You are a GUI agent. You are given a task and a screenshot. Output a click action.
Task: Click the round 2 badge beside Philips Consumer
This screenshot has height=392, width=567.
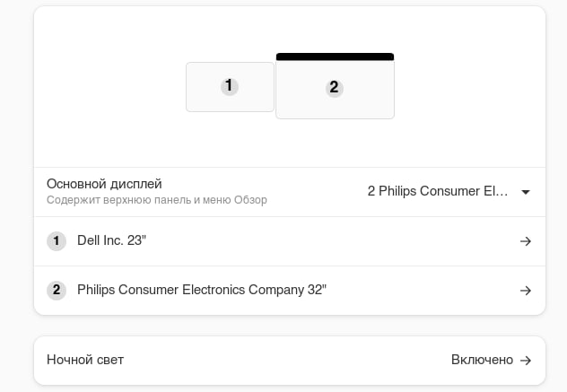tap(57, 291)
